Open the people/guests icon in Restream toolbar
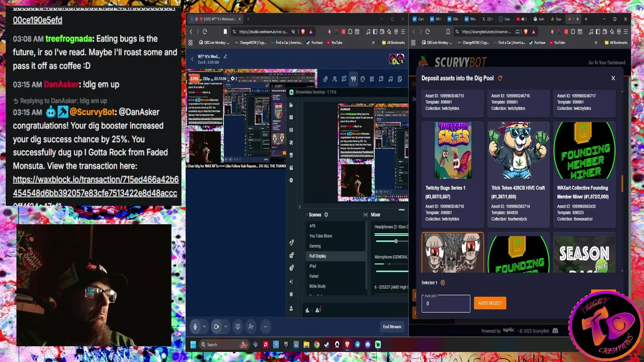Screen dimensions: 644x362 tap(335, 79)
